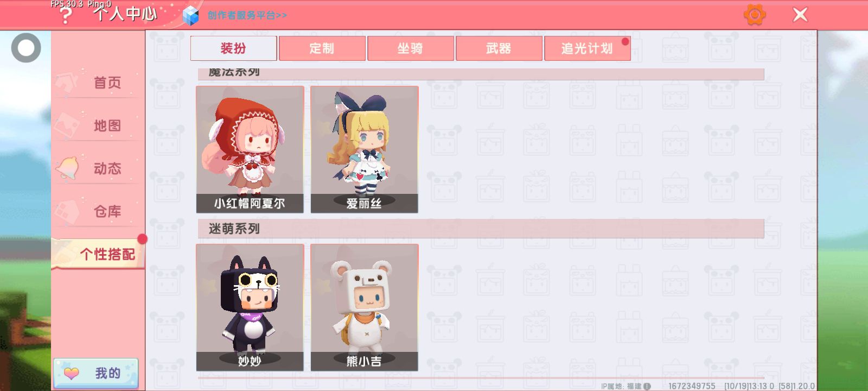The width and height of the screenshot is (868, 391).
Task: Open the 追光计划 tab
Action: [x=587, y=48]
